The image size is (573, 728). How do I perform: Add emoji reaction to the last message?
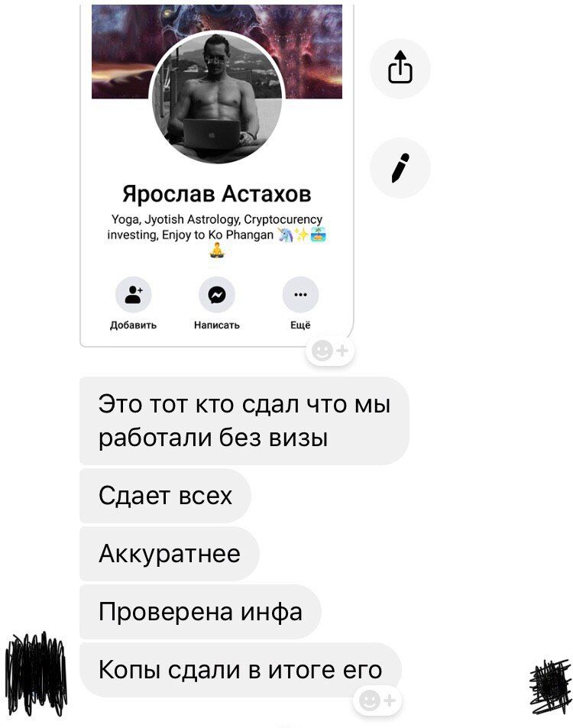377,700
